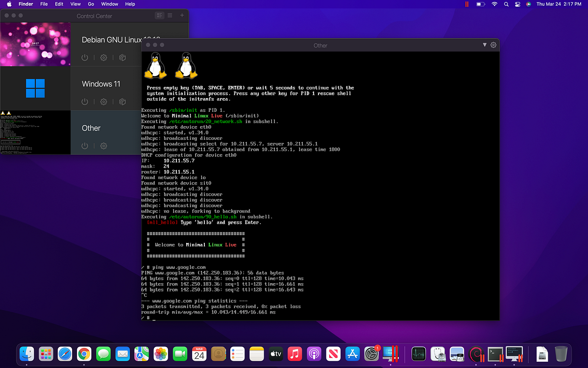The image size is (588, 368).
Task: Open the Window menu
Action: [x=109, y=4]
